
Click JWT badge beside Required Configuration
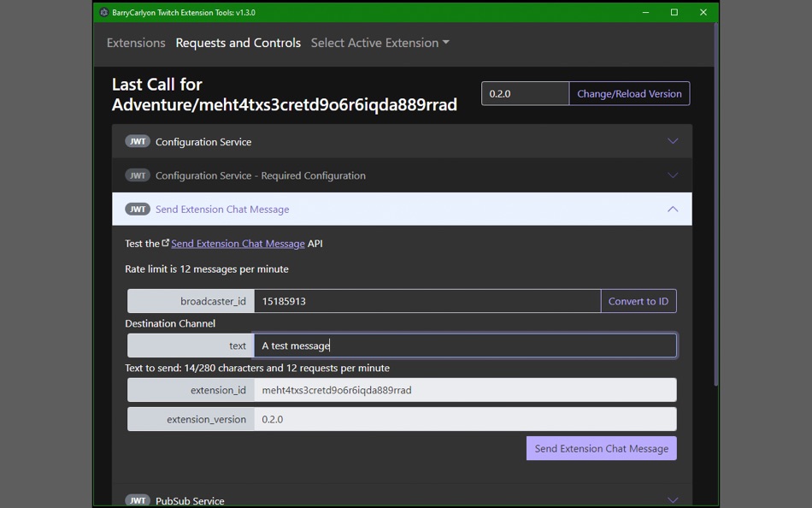138,175
